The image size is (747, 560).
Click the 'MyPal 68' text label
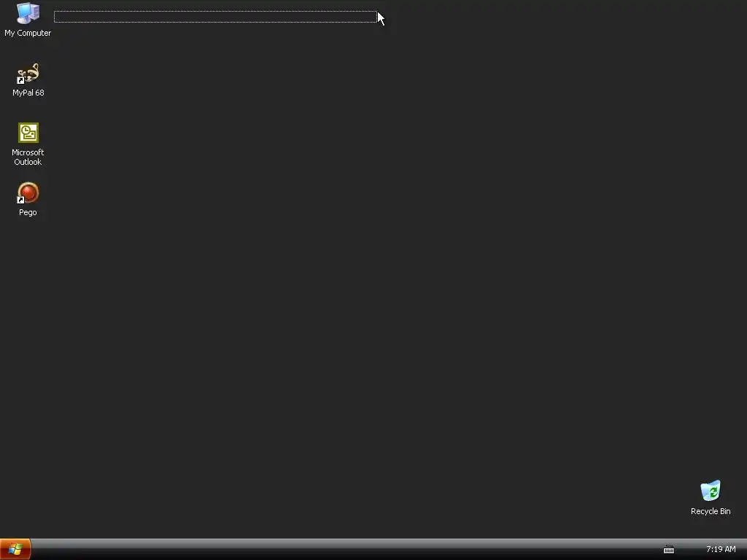pyautogui.click(x=28, y=93)
